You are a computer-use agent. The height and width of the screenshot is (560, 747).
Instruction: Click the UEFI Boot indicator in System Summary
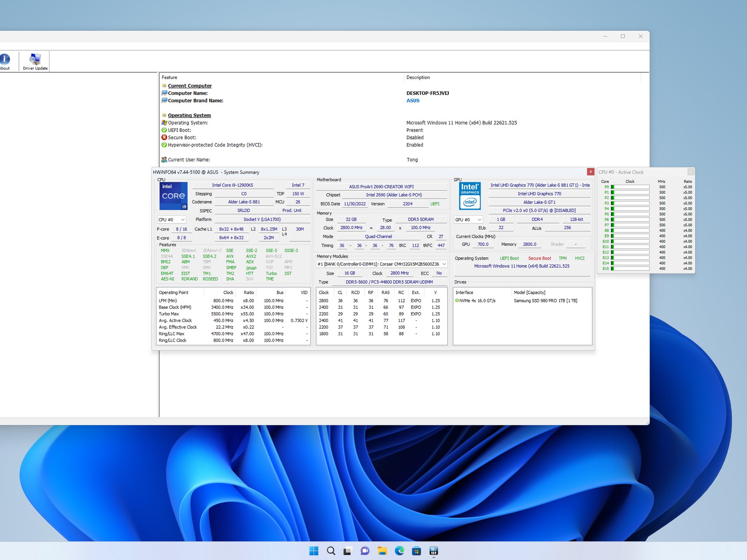[x=509, y=258]
